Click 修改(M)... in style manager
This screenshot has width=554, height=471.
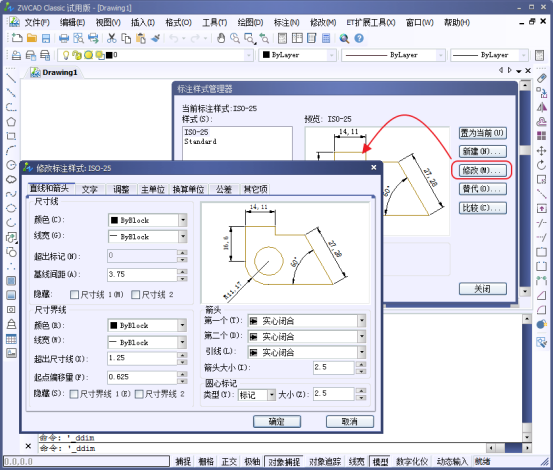pyautogui.click(x=483, y=170)
